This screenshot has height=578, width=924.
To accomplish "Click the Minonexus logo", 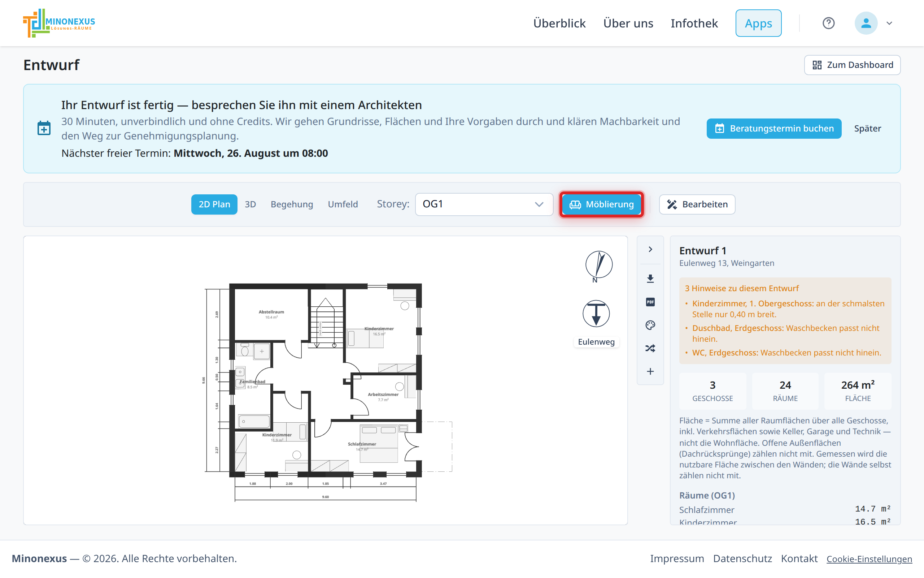I will [x=59, y=23].
